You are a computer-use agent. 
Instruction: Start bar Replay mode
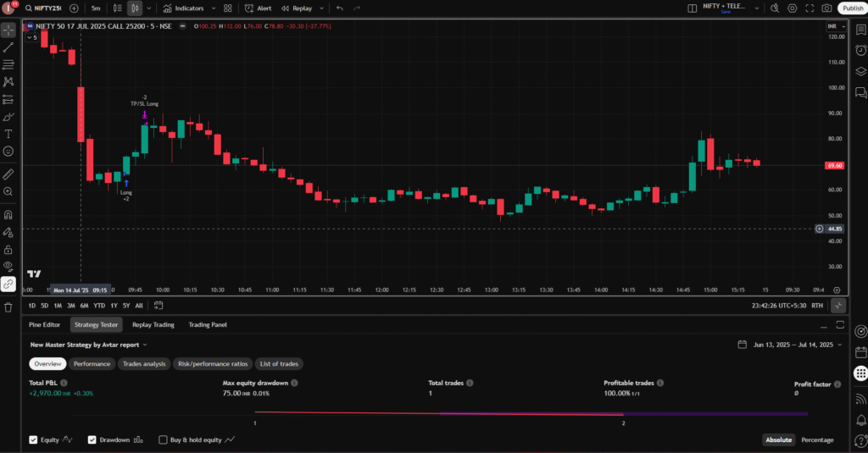pos(298,8)
